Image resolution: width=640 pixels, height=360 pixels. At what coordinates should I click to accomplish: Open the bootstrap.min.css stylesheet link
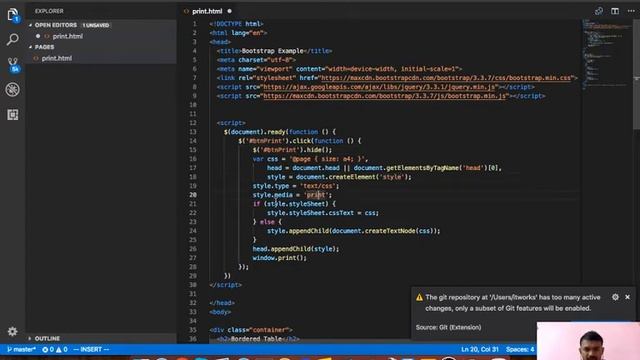coord(446,78)
